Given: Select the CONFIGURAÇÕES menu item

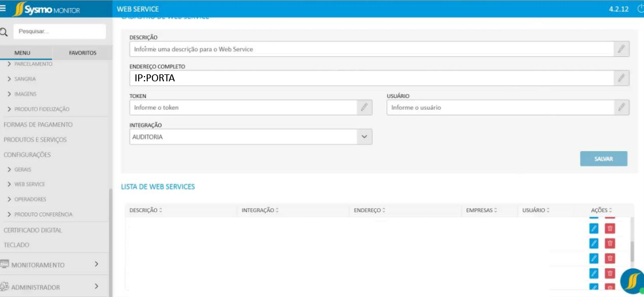Looking at the screenshot, I should pos(27,155).
